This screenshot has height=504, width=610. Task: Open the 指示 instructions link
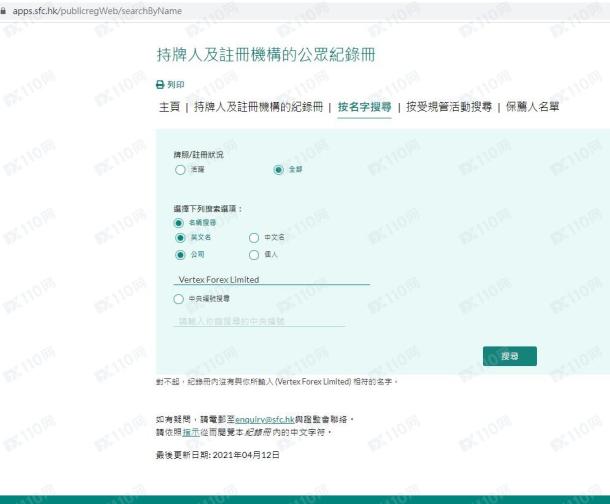tap(191, 432)
